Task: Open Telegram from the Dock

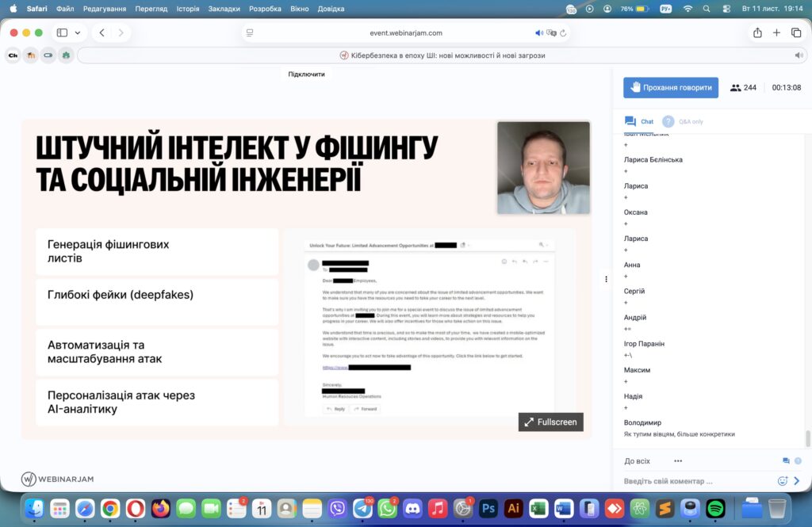Action: pos(363,508)
